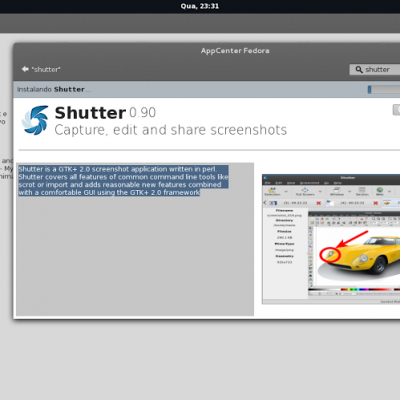Click the version number "0.90"
This screenshot has width=400, height=400.
click(142, 113)
